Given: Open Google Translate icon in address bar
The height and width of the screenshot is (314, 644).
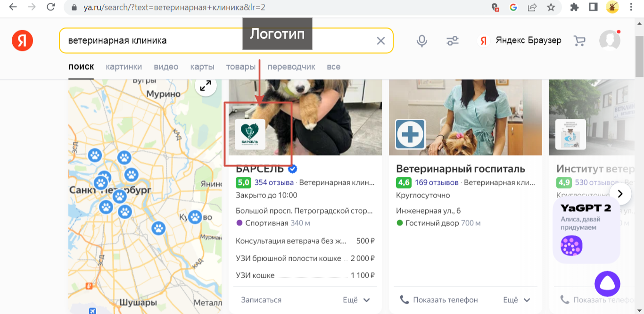Looking at the screenshot, I should [513, 7].
